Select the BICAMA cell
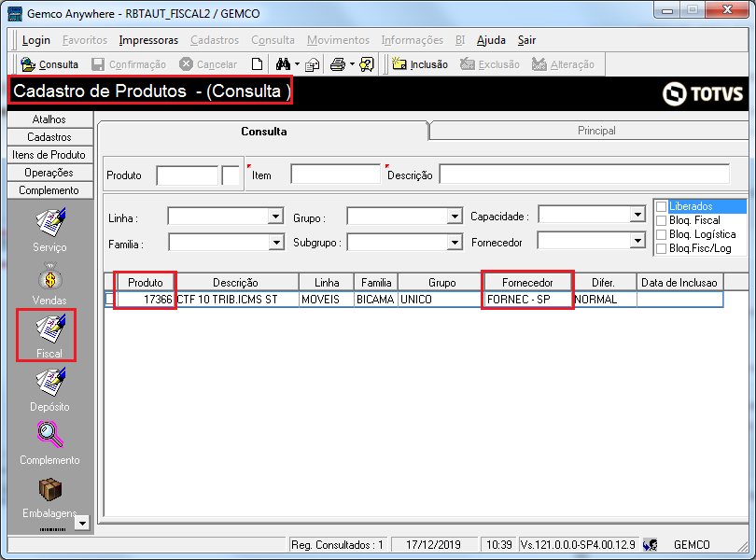 [375, 300]
